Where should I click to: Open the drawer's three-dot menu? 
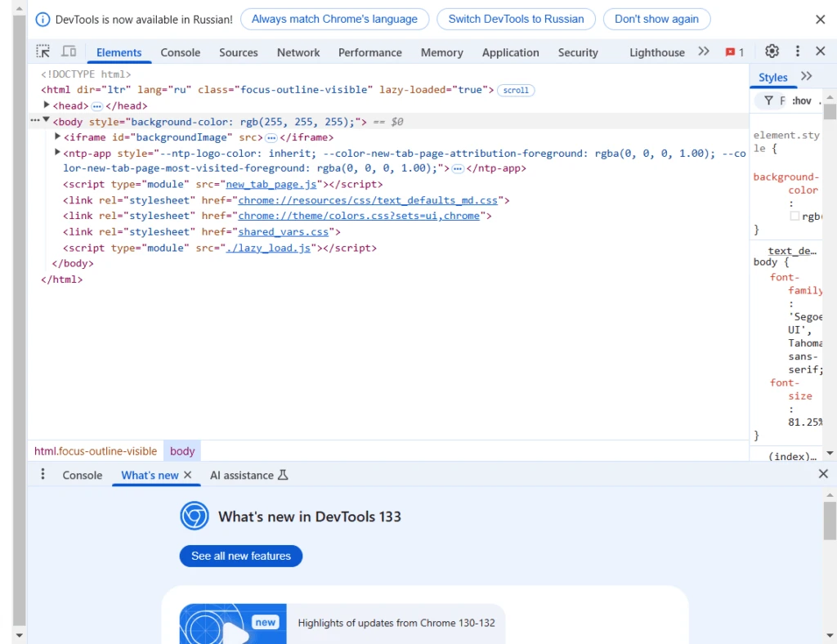pos(43,474)
